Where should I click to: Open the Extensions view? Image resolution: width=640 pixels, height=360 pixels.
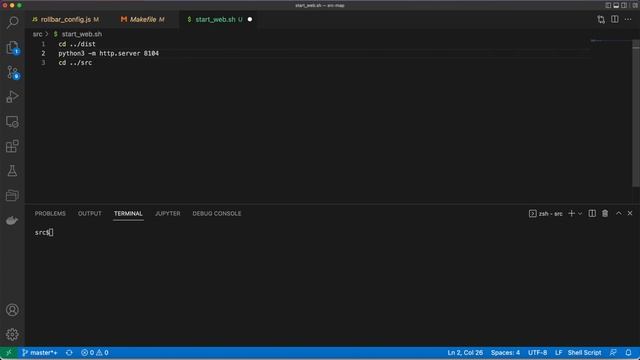click(12, 146)
